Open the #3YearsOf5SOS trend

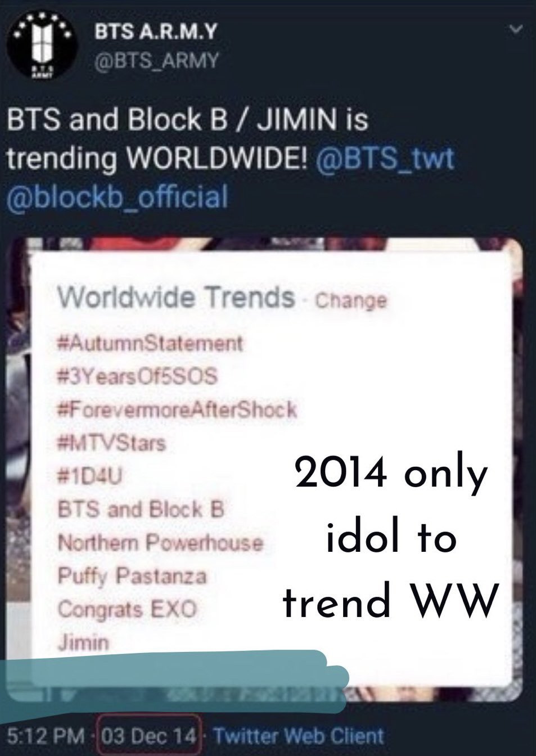pyautogui.click(x=137, y=376)
